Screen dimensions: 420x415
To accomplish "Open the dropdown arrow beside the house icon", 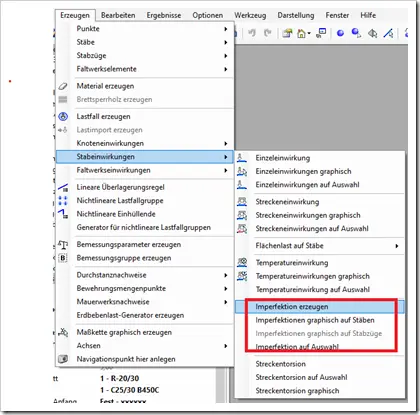I will (x=309, y=33).
